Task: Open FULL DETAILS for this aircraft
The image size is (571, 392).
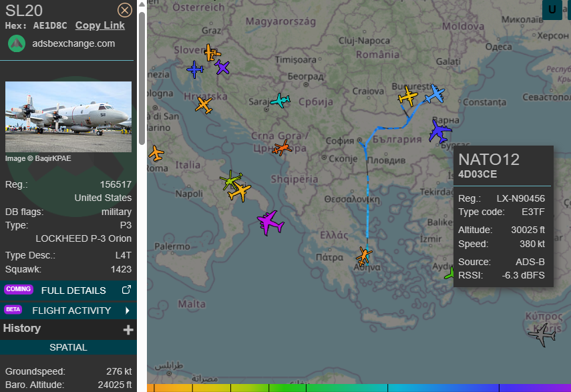Action: pos(69,290)
